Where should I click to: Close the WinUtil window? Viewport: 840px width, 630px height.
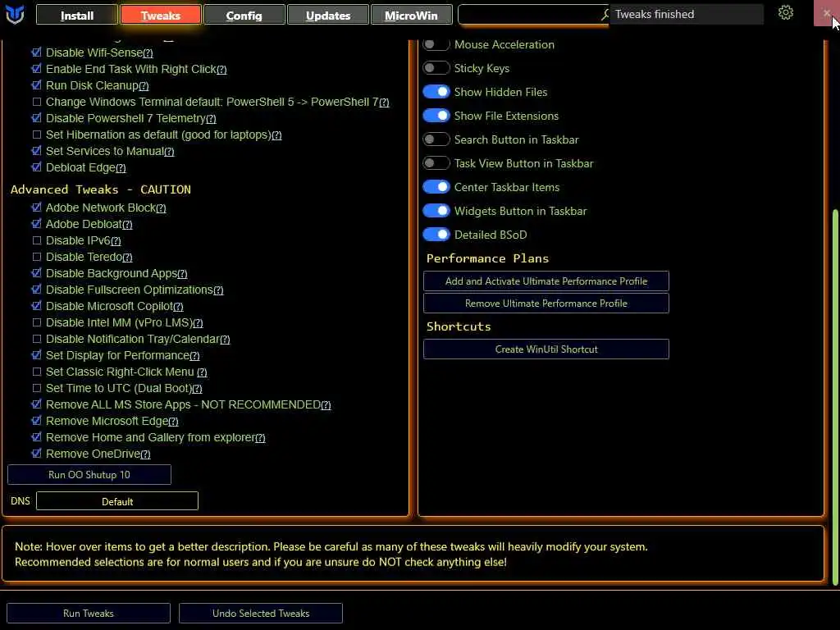827,13
